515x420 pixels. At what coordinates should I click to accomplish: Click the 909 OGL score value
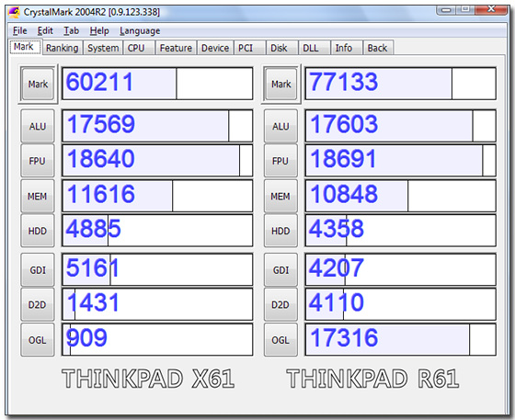pos(86,337)
